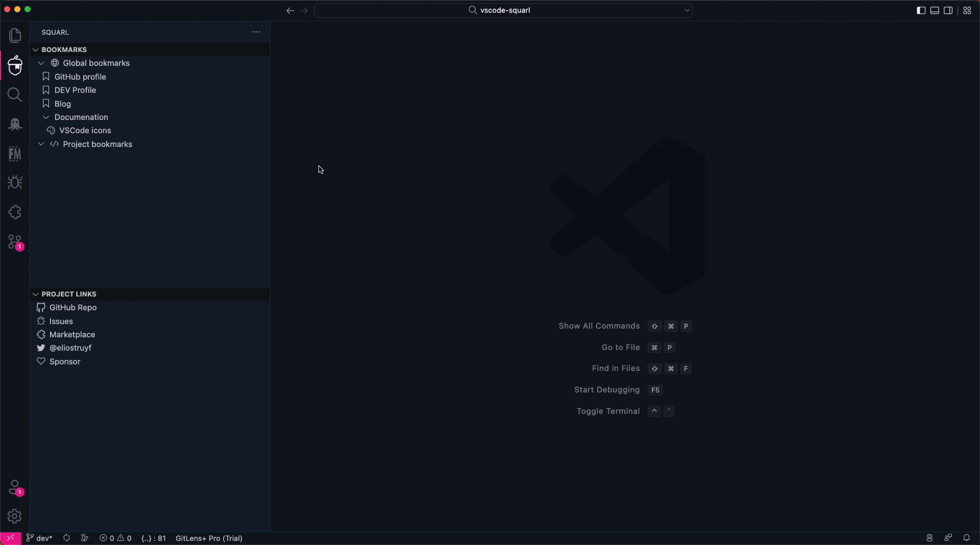This screenshot has height=545, width=980.
Task: Open the Search view
Action: pos(15,95)
